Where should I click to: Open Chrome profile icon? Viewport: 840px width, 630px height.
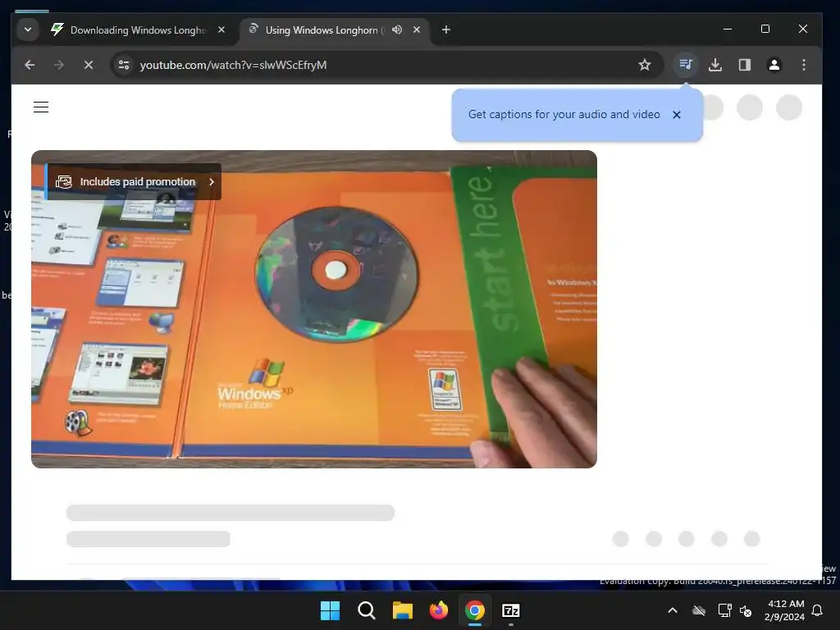click(x=774, y=65)
